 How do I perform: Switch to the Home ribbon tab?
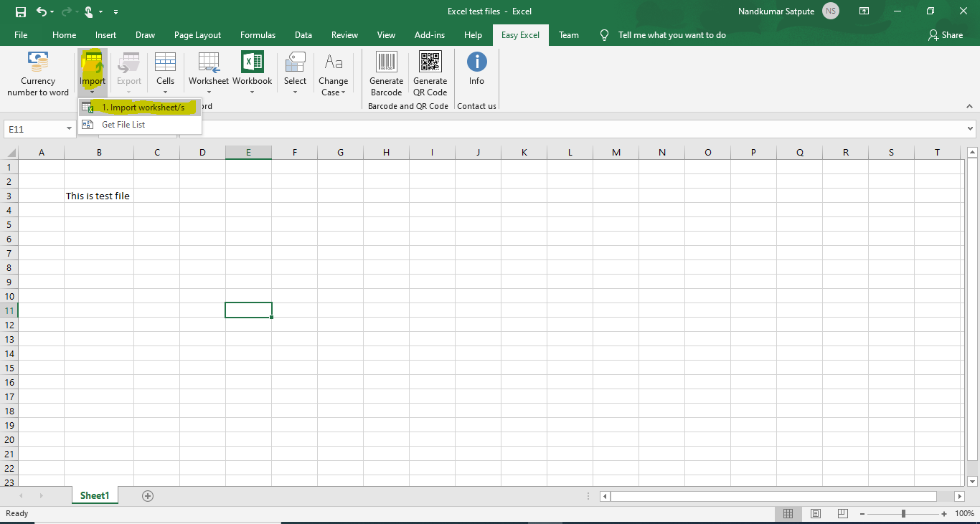[x=64, y=34]
